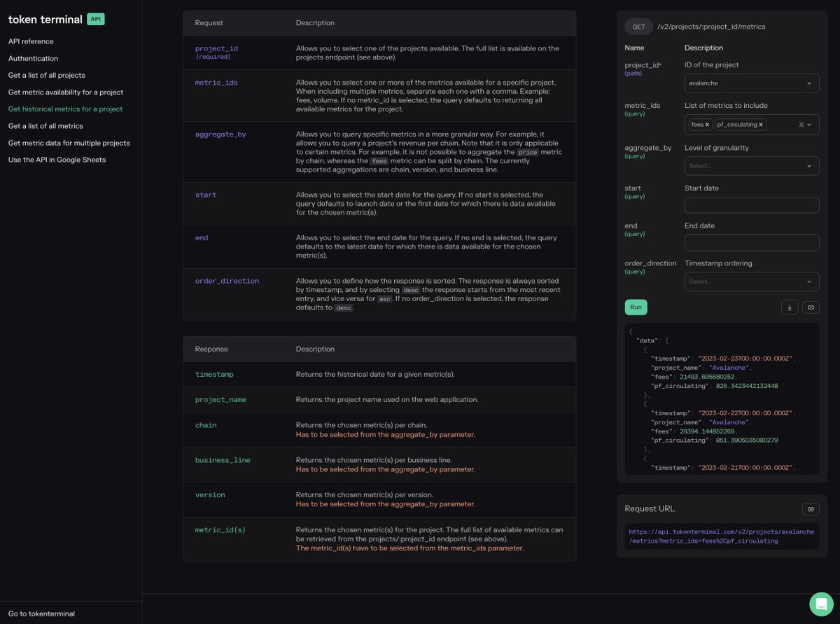The height and width of the screenshot is (624, 840).
Task: Open Use the API in Google Sheets
Action: (56, 159)
